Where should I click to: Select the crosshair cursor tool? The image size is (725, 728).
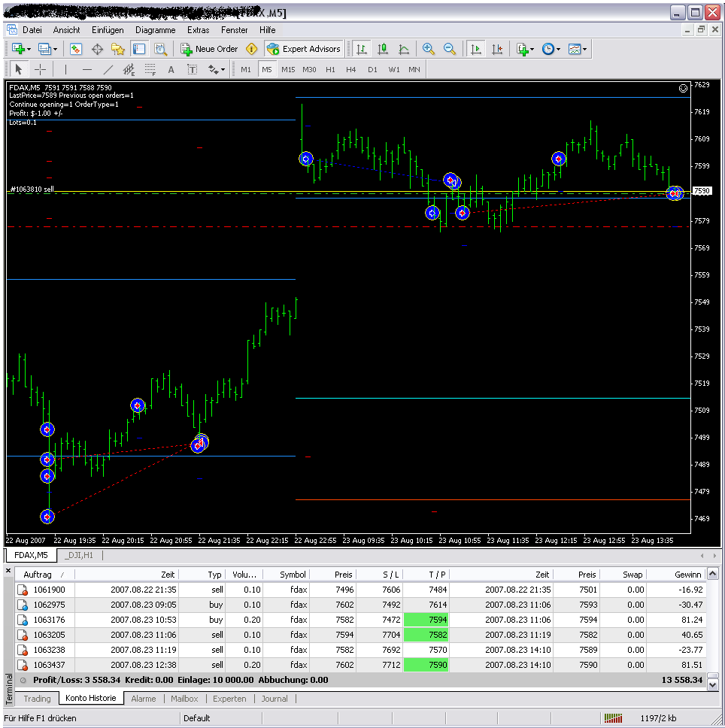click(41, 69)
